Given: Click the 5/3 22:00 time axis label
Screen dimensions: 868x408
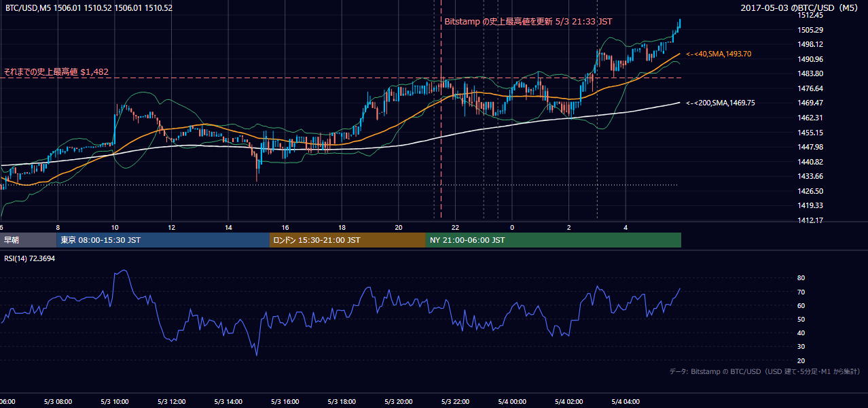Looking at the screenshot, I should 454,402.
